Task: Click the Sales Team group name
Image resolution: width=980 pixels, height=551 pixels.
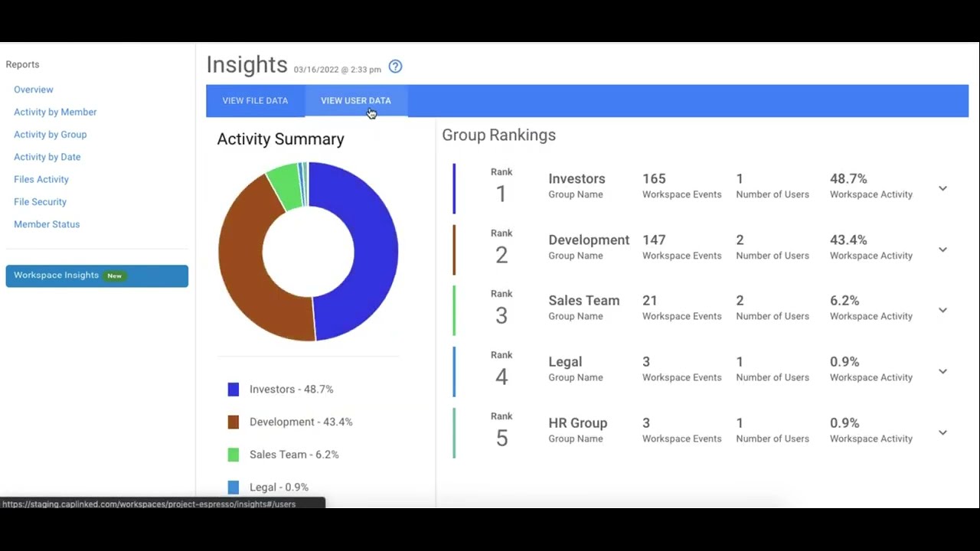Action: 584,301
